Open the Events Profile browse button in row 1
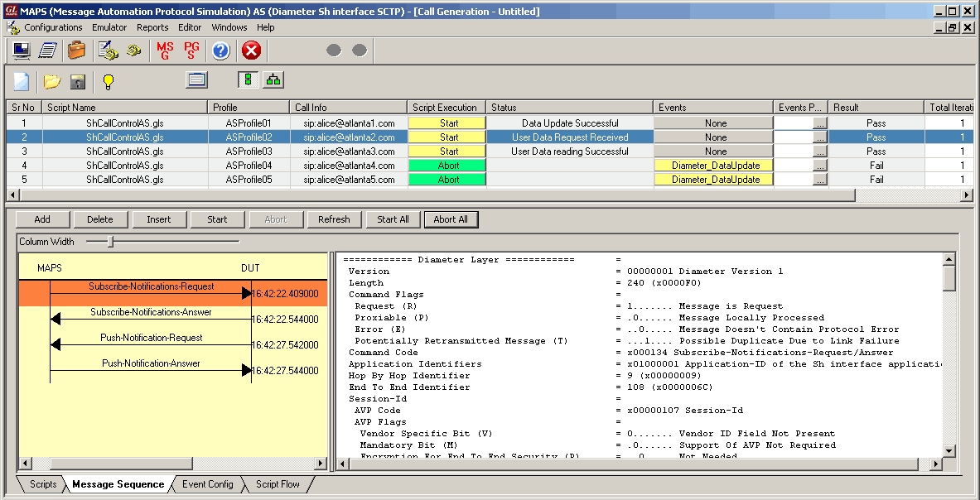 [x=819, y=123]
